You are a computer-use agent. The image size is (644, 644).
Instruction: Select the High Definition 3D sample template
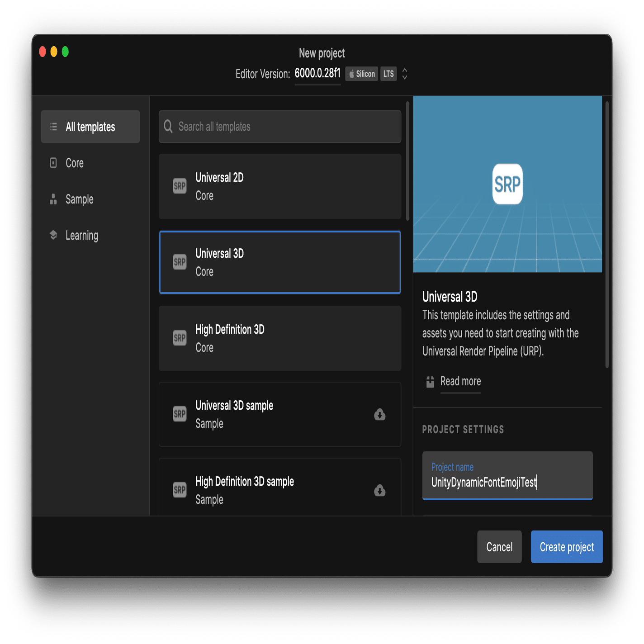(280, 488)
